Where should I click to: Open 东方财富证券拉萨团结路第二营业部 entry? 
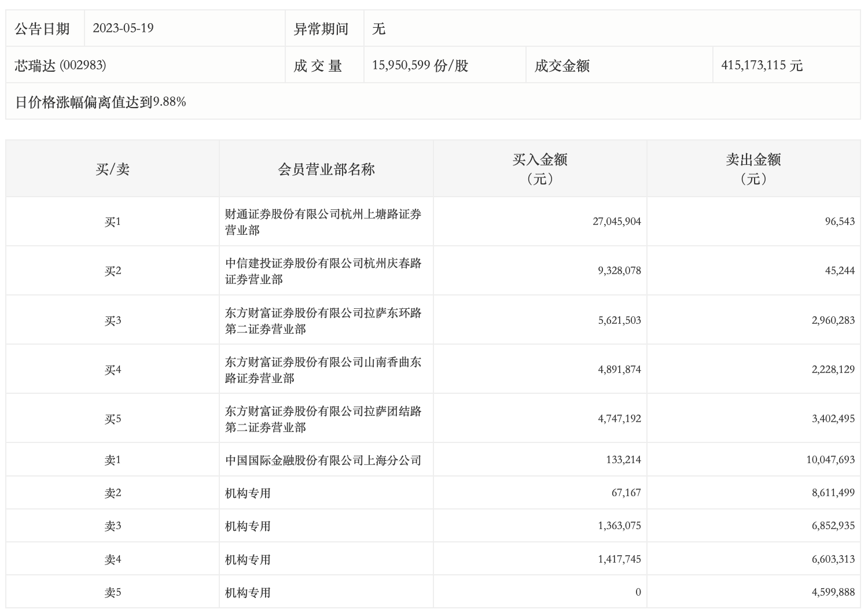(323, 419)
